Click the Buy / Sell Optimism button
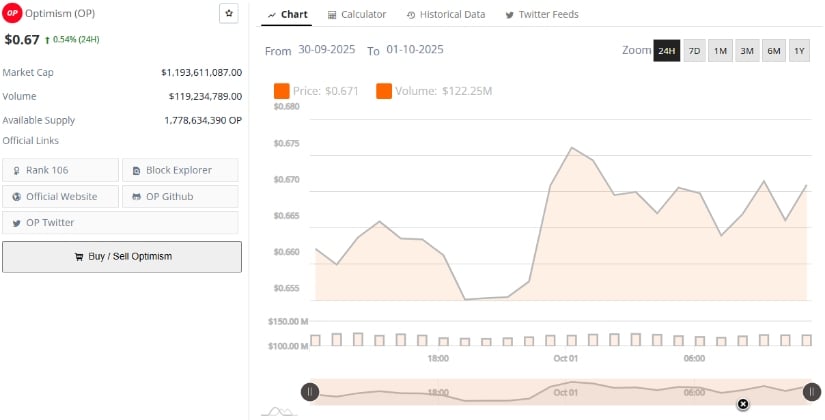Screen dimensions: 825x420 click(x=122, y=257)
